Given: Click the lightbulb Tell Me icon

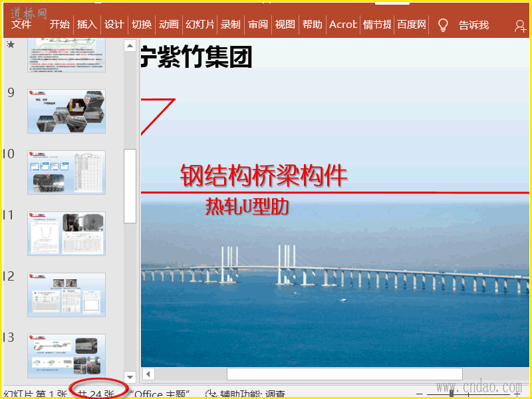Looking at the screenshot, I should tap(443, 25).
